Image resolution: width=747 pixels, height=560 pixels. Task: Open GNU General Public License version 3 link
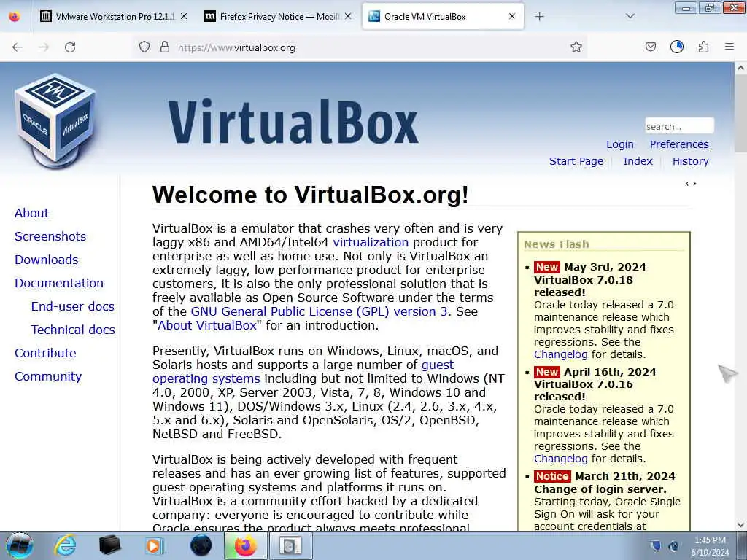pos(320,311)
